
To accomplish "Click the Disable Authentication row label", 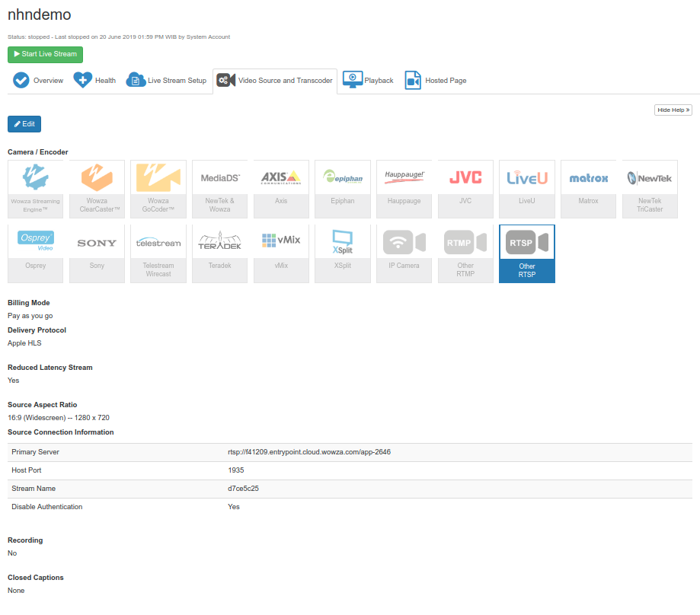I will (47, 507).
